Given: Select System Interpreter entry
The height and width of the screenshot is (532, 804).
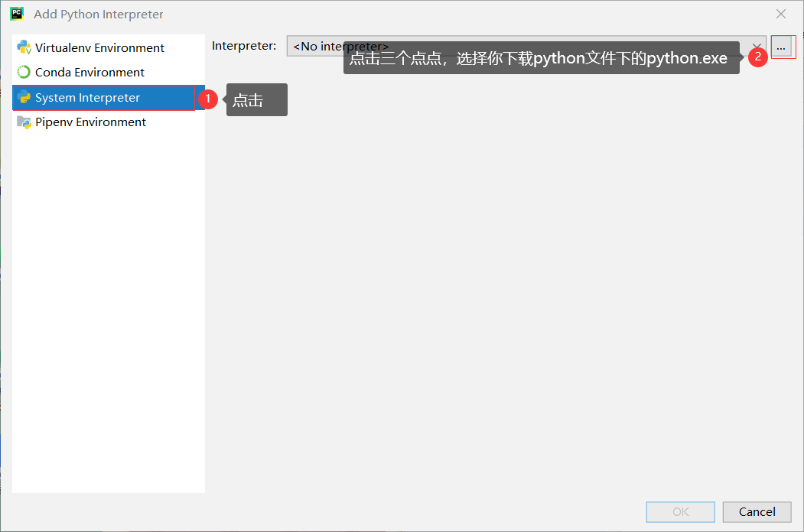Looking at the screenshot, I should [108, 97].
